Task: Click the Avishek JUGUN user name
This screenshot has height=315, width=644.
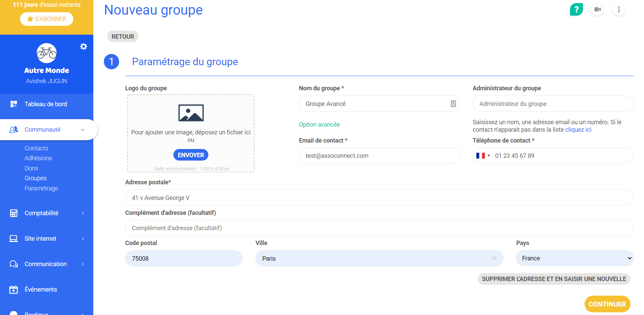Action: [46, 81]
